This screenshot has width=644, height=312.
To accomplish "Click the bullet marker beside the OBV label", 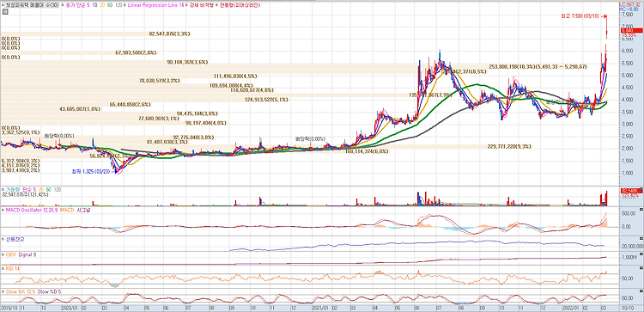I will pyautogui.click(x=3, y=255).
